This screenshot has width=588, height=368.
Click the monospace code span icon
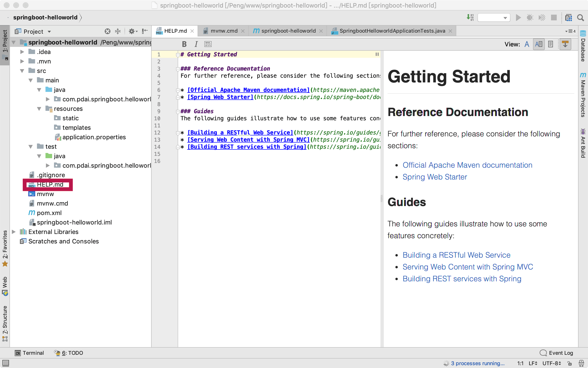coord(208,44)
